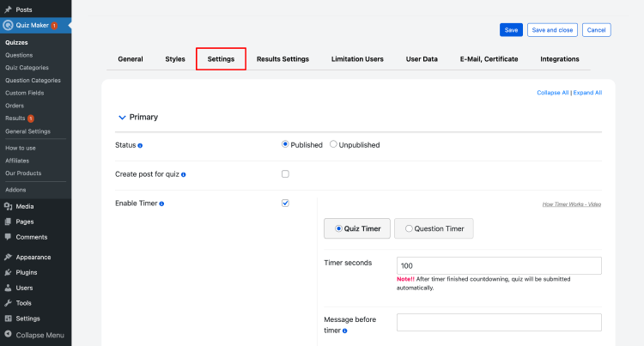Click the Cancel button
Image resolution: width=644 pixels, height=346 pixels.
click(x=597, y=30)
